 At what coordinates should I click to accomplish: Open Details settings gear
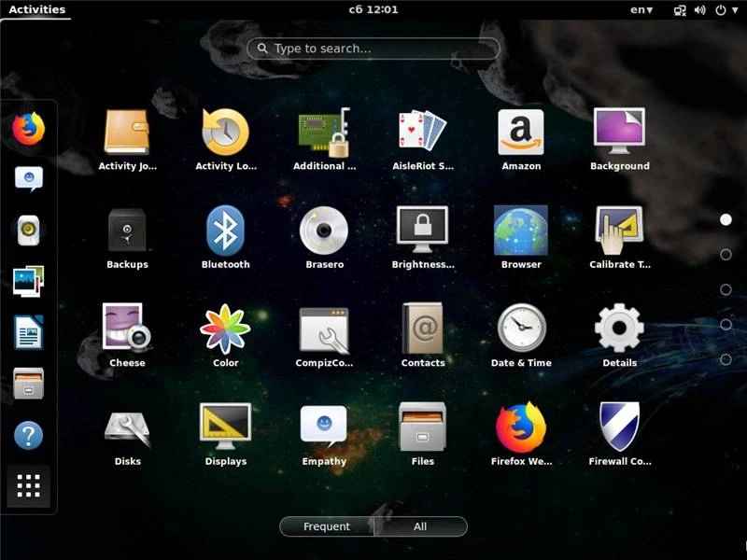pos(620,336)
